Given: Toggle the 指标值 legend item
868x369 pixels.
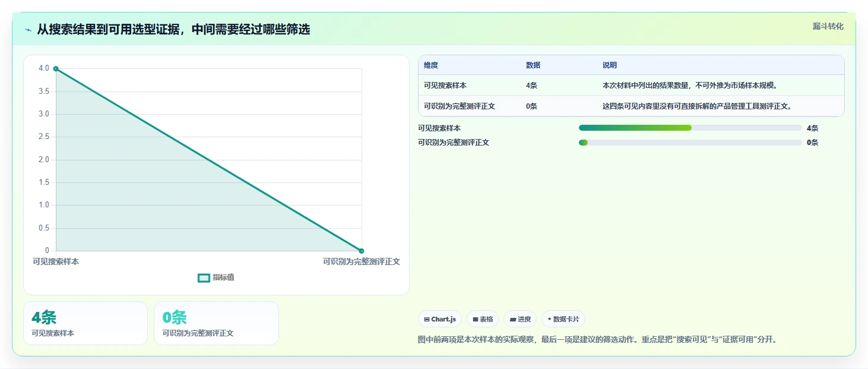Looking at the screenshot, I should [216, 277].
